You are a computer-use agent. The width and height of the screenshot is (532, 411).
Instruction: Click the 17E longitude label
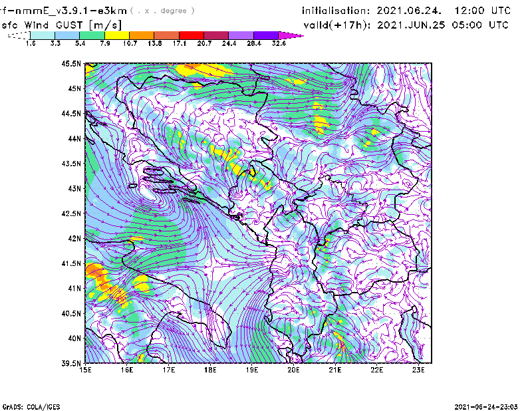click(169, 370)
